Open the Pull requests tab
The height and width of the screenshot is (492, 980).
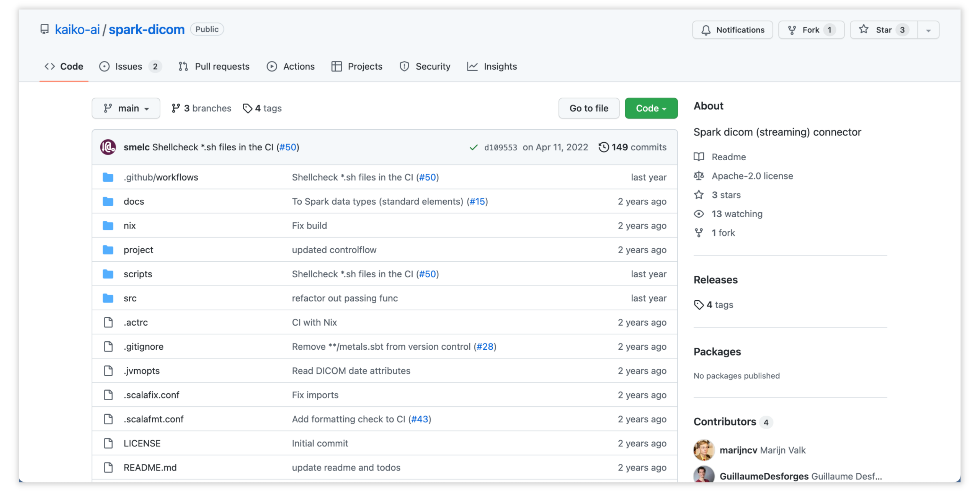(x=214, y=66)
